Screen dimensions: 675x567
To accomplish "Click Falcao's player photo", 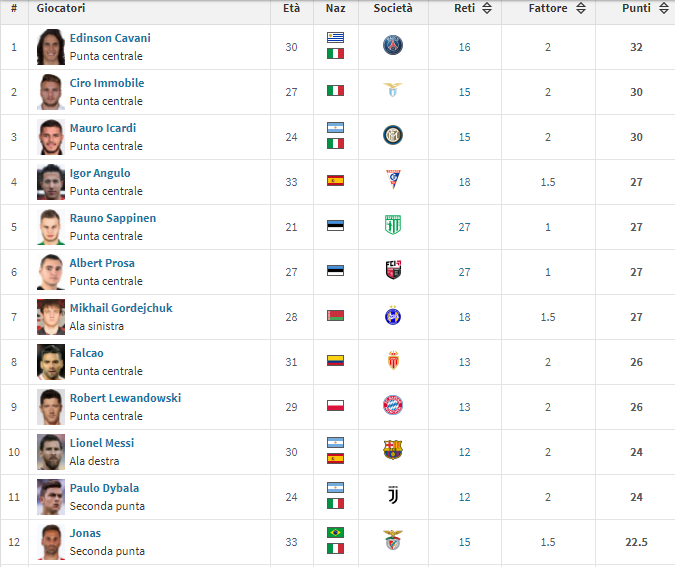I will 51,362.
